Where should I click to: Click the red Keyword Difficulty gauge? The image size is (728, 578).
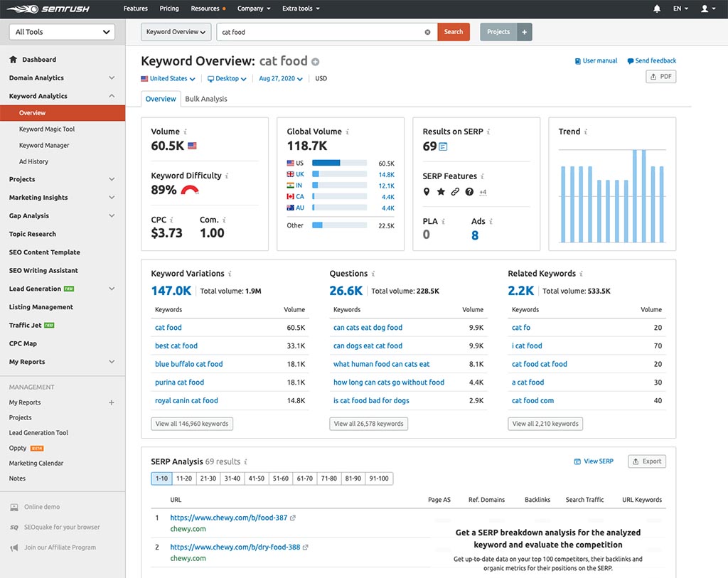(190, 190)
